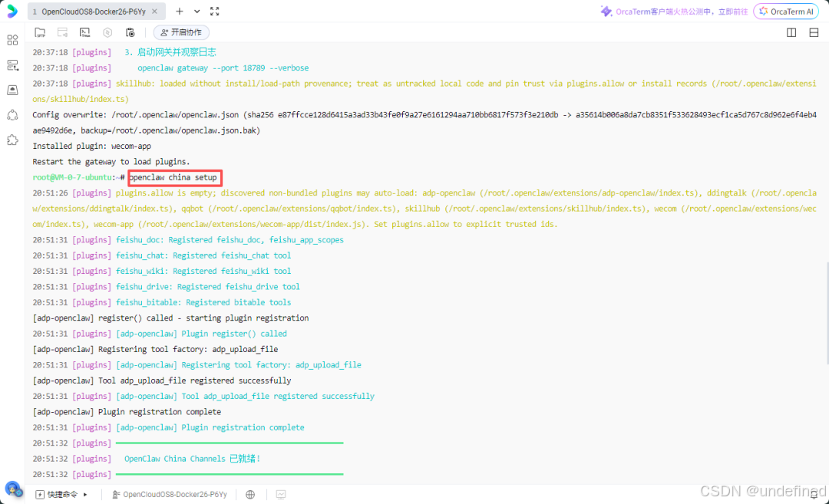Click the OrcaTerm logo icon
829x504 pixels.
pyautogui.click(x=12, y=11)
